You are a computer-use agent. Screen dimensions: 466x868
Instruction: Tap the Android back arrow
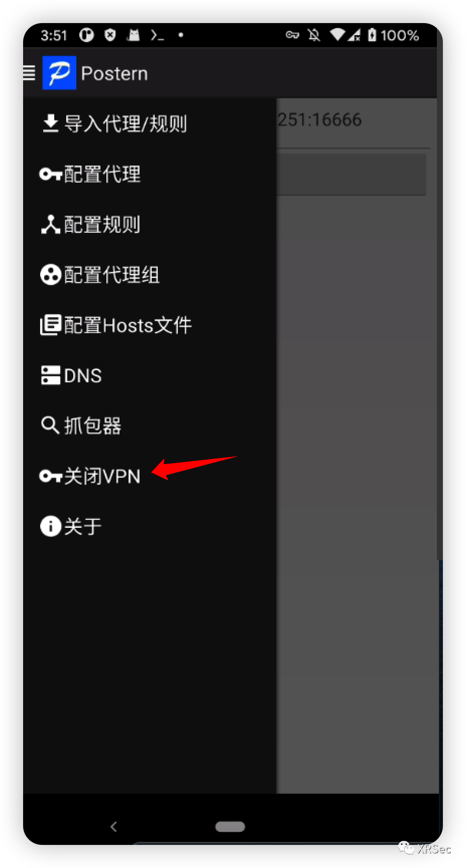pos(113,826)
